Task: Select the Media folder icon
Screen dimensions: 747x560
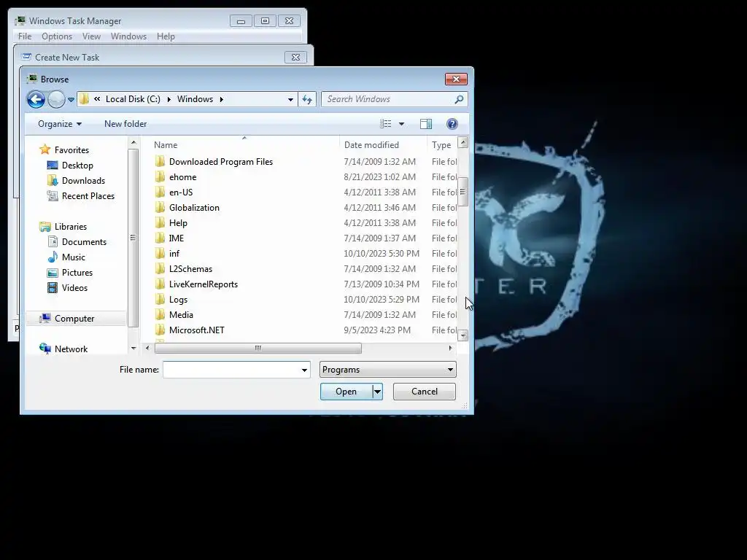Action: tap(160, 315)
